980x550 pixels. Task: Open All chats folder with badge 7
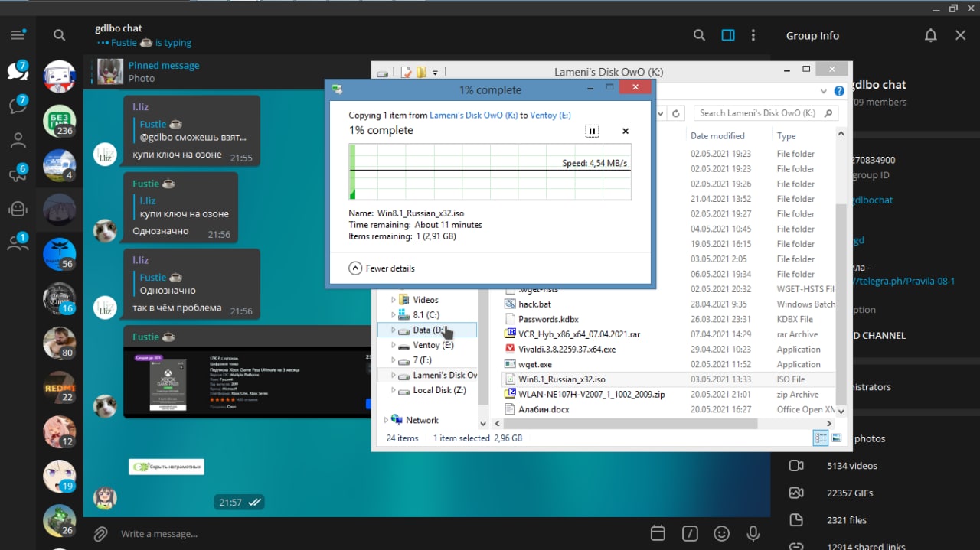18,70
